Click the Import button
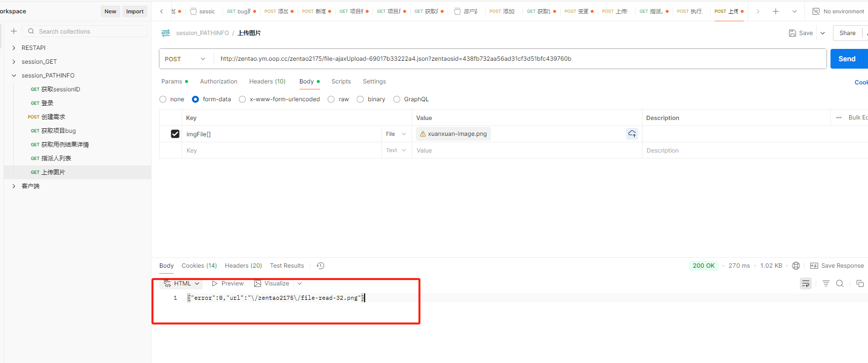This screenshot has height=363, width=868. click(135, 11)
